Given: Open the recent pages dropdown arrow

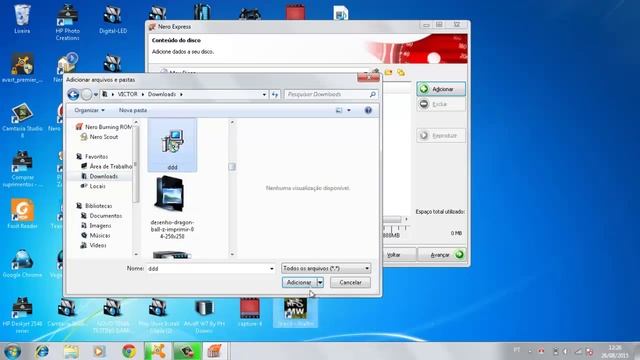Looking at the screenshot, I should click(x=96, y=95).
